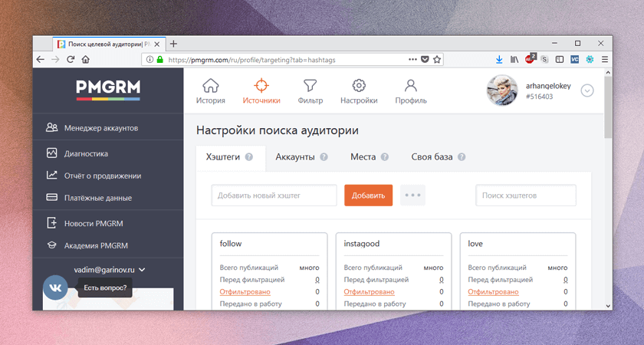
Task: Go back with the browser back arrow
Action: pos(40,60)
